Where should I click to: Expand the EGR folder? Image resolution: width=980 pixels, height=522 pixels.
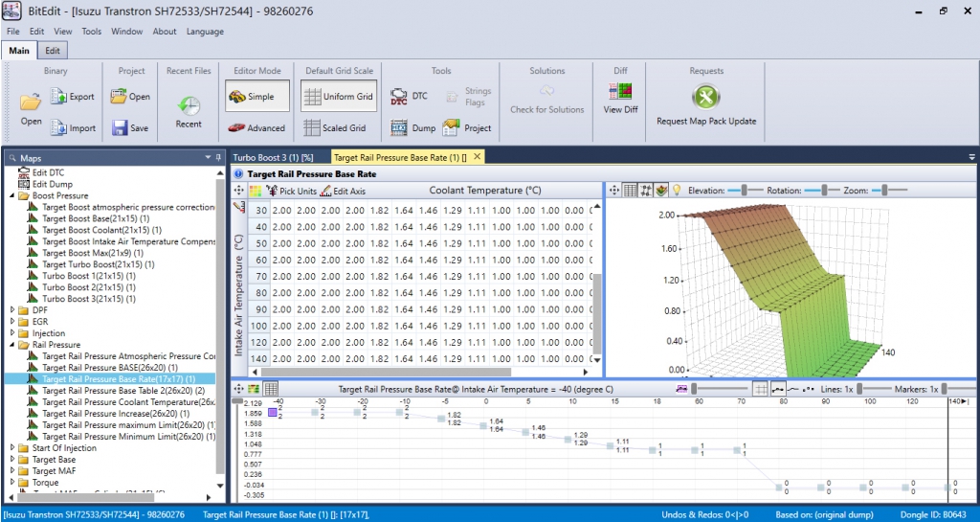click(12, 321)
